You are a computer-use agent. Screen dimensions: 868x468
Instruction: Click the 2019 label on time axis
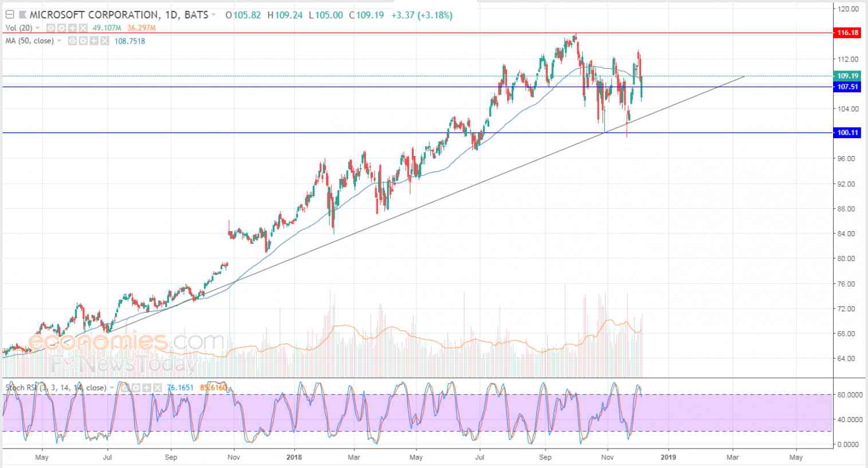click(x=668, y=457)
